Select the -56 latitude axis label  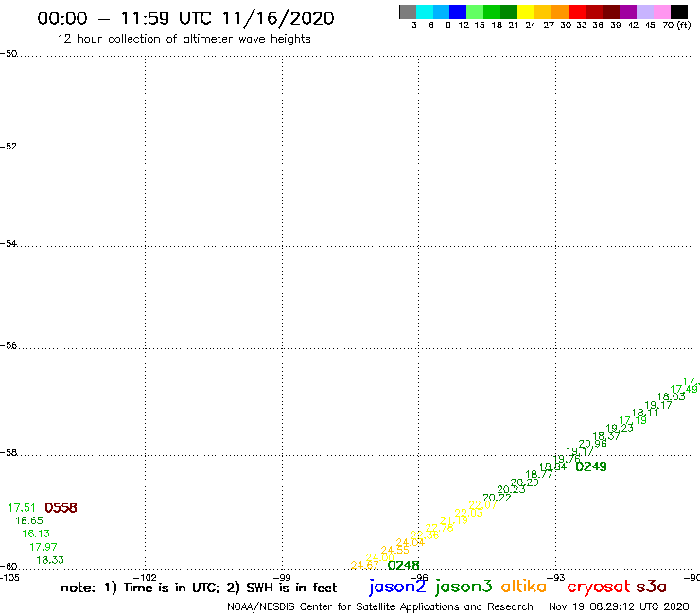click(x=9, y=345)
